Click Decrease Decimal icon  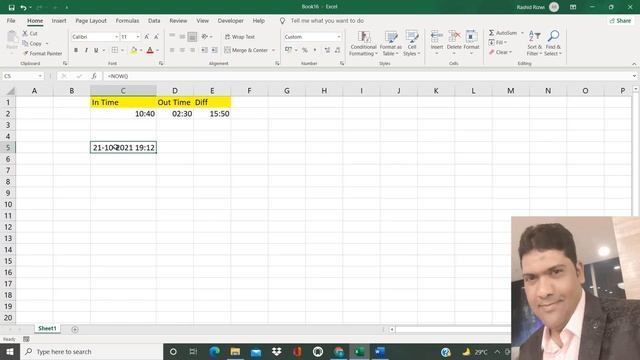pos(338,50)
